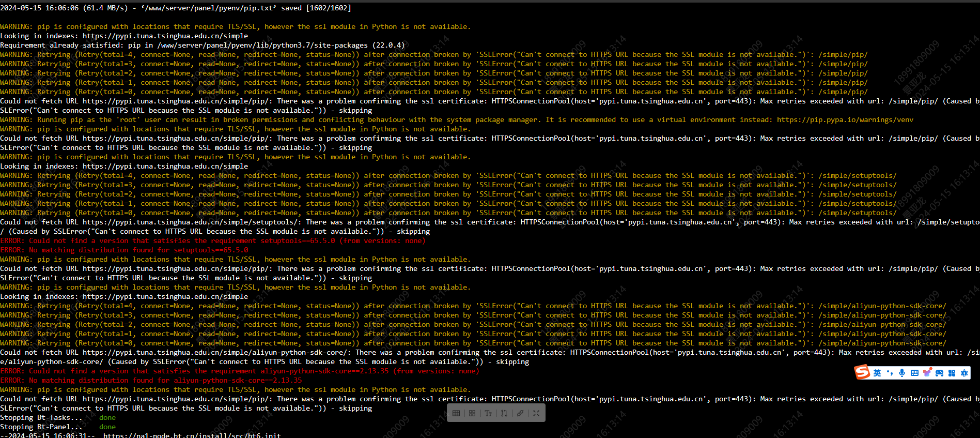Click the microphone voice input icon

point(902,373)
